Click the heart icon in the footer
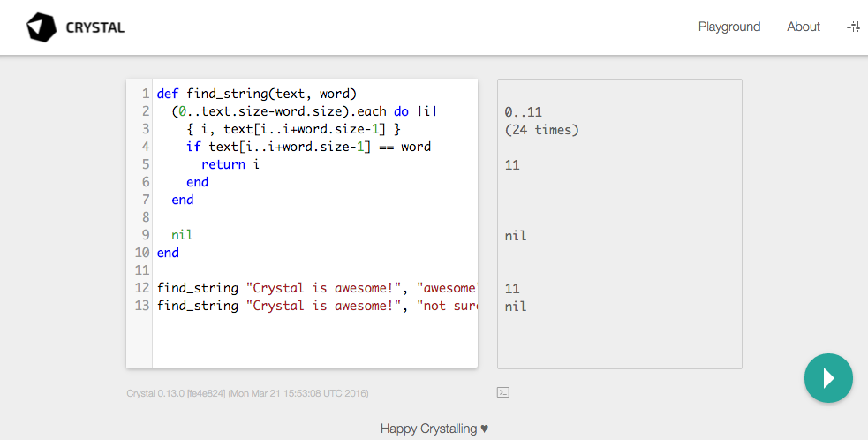Screen dimensions: 868x440 (x=484, y=429)
